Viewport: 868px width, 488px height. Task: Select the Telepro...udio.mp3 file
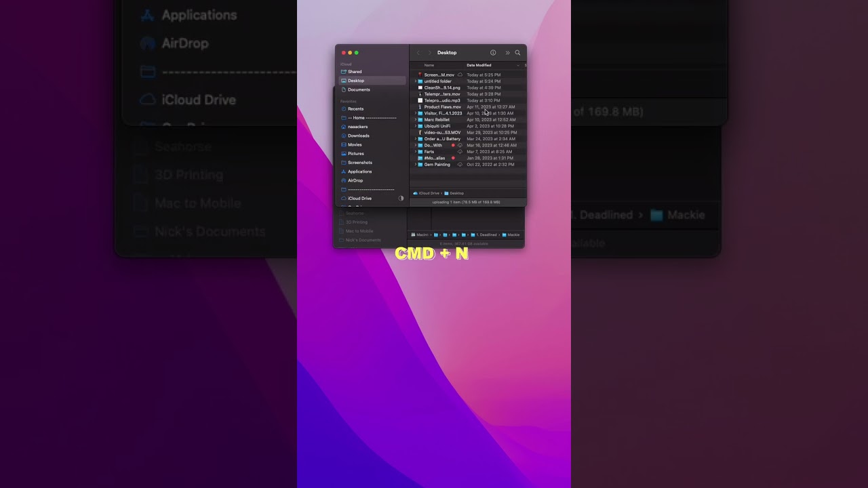(442, 100)
